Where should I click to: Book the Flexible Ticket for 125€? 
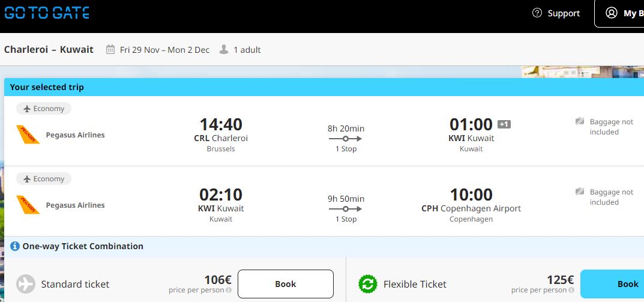(x=612, y=284)
